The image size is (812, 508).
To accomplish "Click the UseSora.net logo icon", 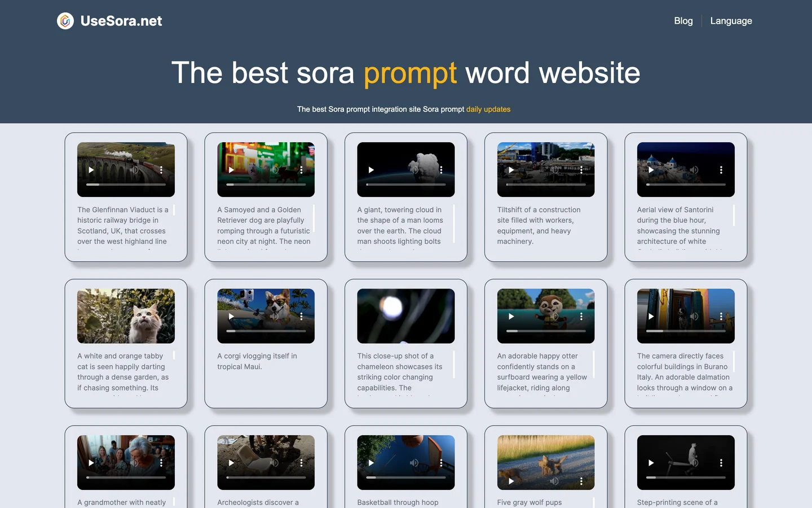I will (x=65, y=21).
